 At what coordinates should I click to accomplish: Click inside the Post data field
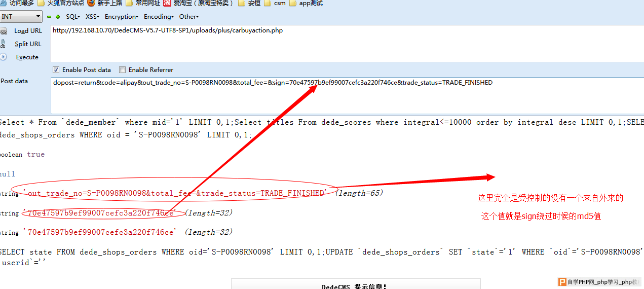(347, 95)
